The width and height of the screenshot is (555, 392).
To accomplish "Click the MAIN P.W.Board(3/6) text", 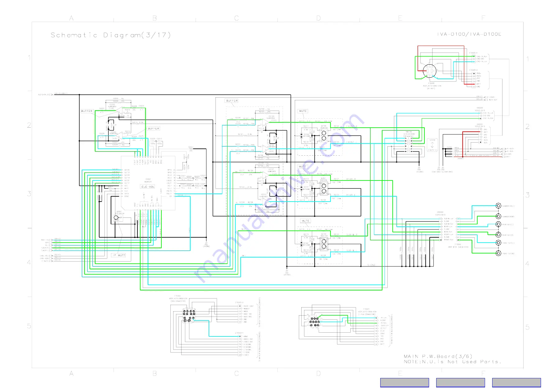I will coord(438,356).
